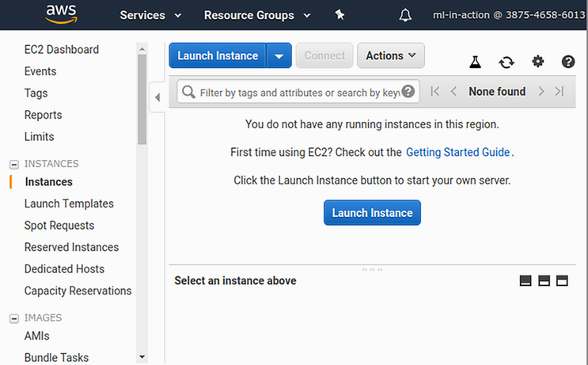Viewport: 588px width, 365px height.
Task: Open the Resource Groups menu
Action: click(x=256, y=15)
